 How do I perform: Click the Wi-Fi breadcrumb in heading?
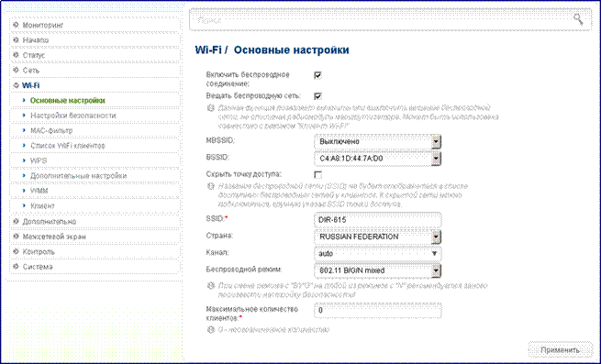[x=208, y=50]
